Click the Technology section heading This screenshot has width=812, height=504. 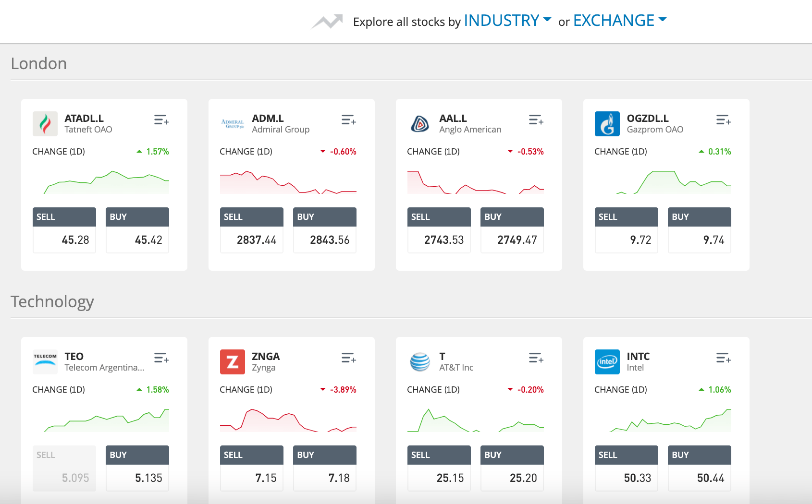pyautogui.click(x=52, y=302)
